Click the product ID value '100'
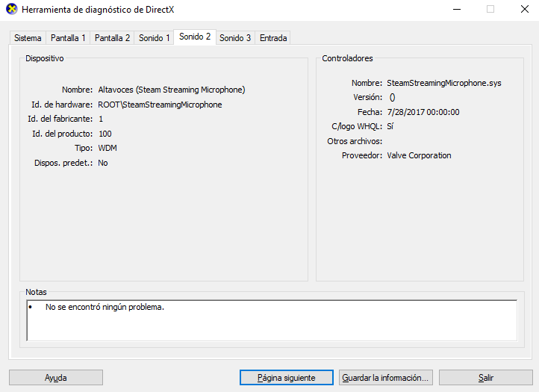The image size is (539, 392). click(x=105, y=134)
